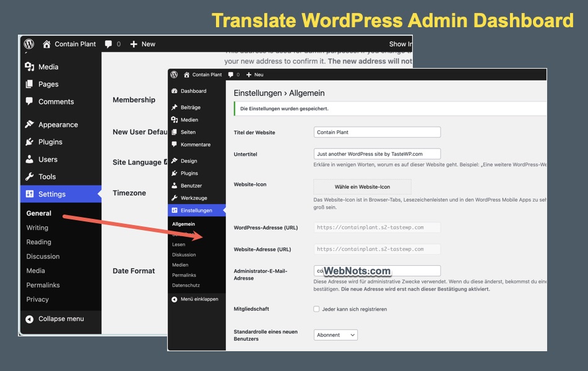The height and width of the screenshot is (371, 588).
Task: Click the Website-Adresse (URL) field
Action: click(377, 249)
